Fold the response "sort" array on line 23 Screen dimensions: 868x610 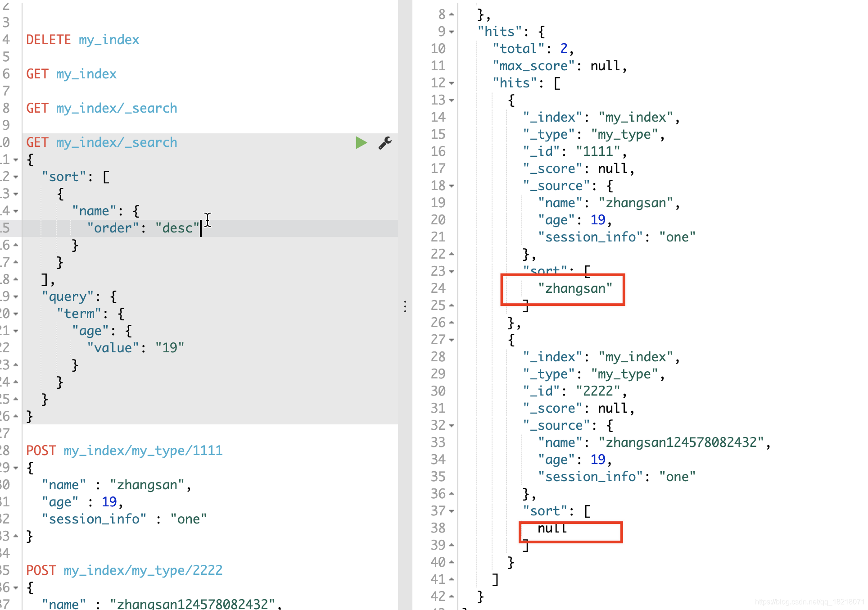[452, 272]
